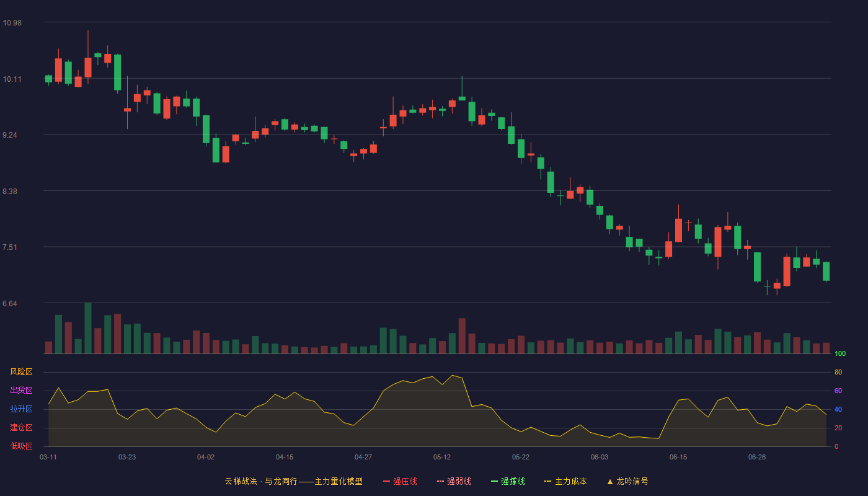Click the 风险区 zone label
Screen dimensions: 868x496
[x=21, y=372]
